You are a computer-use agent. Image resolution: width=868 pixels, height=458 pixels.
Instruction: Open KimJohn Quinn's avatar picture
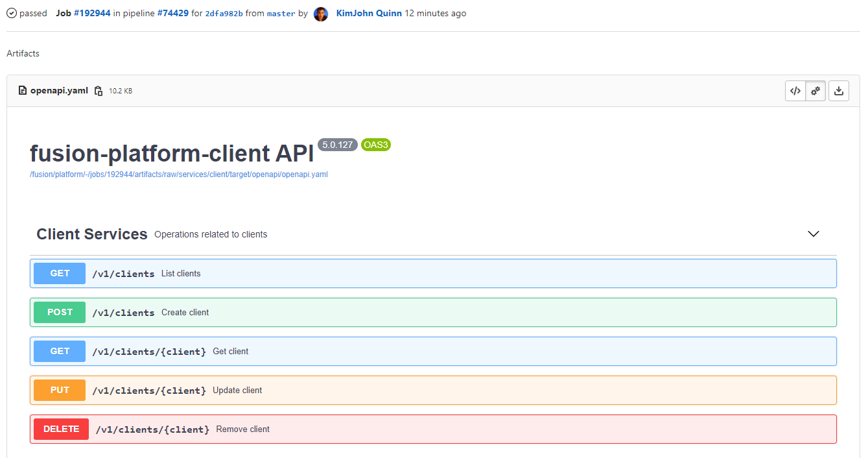pyautogui.click(x=320, y=14)
